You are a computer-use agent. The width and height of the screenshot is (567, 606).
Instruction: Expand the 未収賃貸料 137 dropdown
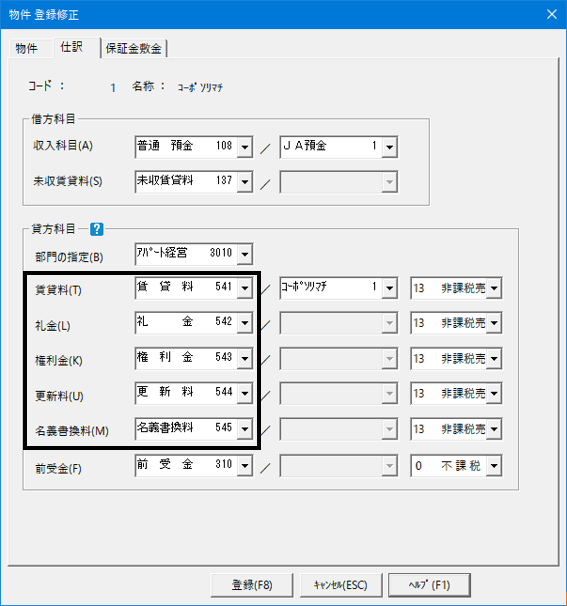click(x=245, y=182)
